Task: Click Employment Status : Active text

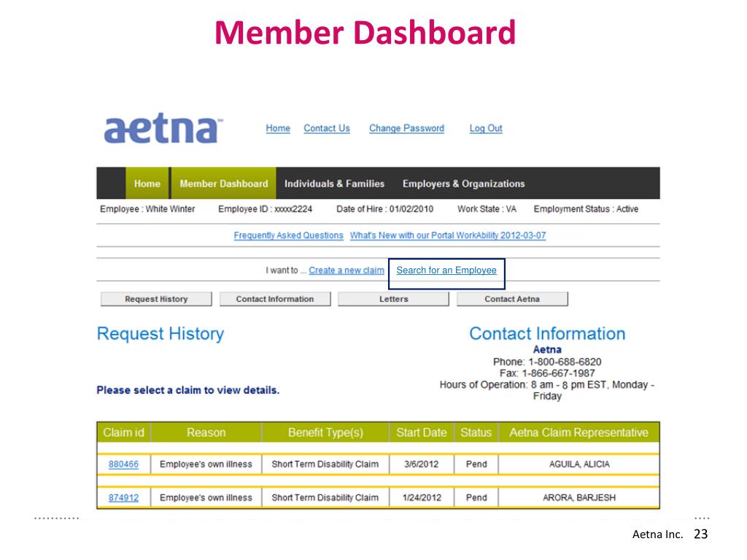Action: (x=586, y=209)
